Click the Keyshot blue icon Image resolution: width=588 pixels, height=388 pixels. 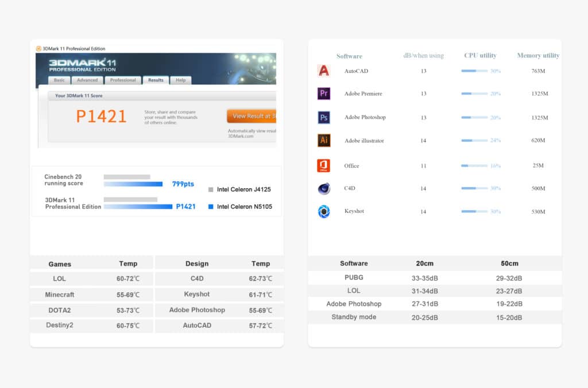pos(324,211)
